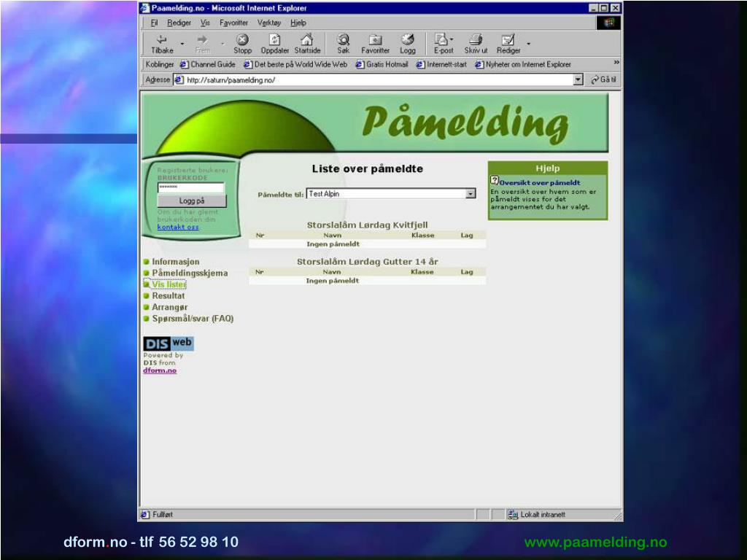Click the Gå til go button
The image size is (747, 560).
point(603,79)
